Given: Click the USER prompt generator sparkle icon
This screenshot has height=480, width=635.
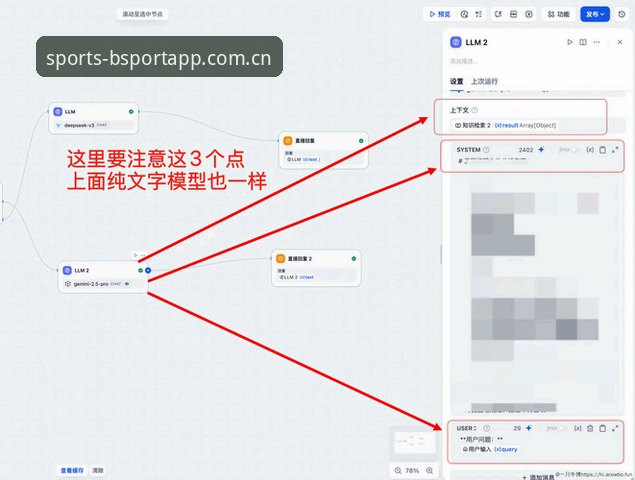Looking at the screenshot, I should point(529,428).
